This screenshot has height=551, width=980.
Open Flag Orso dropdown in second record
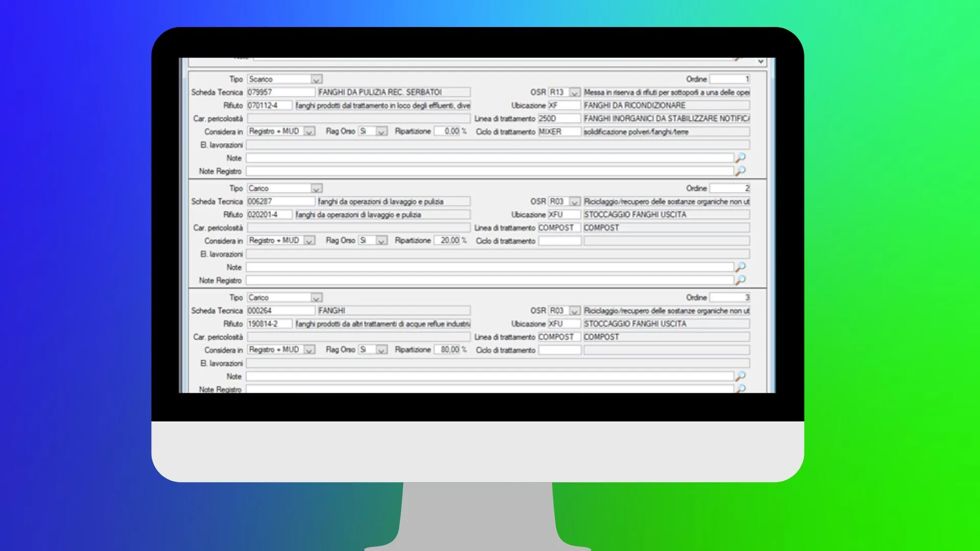click(x=381, y=241)
